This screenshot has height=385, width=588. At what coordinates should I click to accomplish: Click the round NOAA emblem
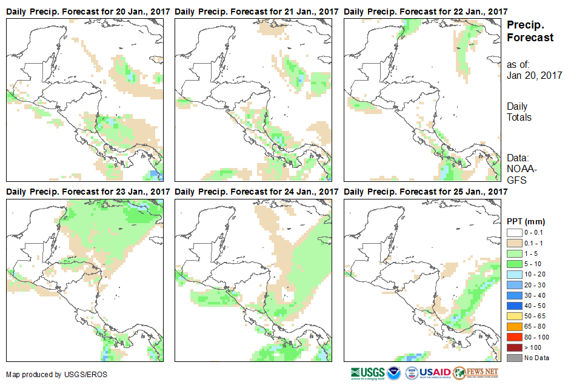coord(395,372)
